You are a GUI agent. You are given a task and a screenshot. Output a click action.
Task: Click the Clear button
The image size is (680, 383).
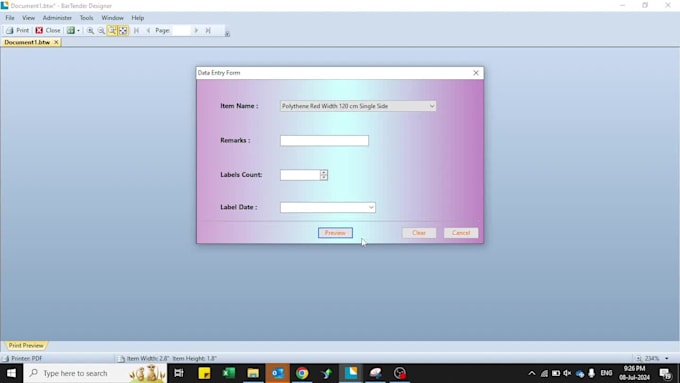(419, 233)
